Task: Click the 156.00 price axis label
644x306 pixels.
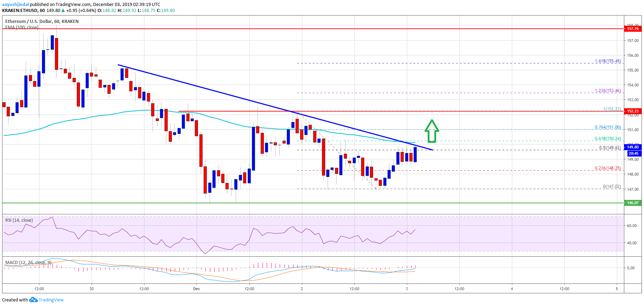Action: (633, 55)
